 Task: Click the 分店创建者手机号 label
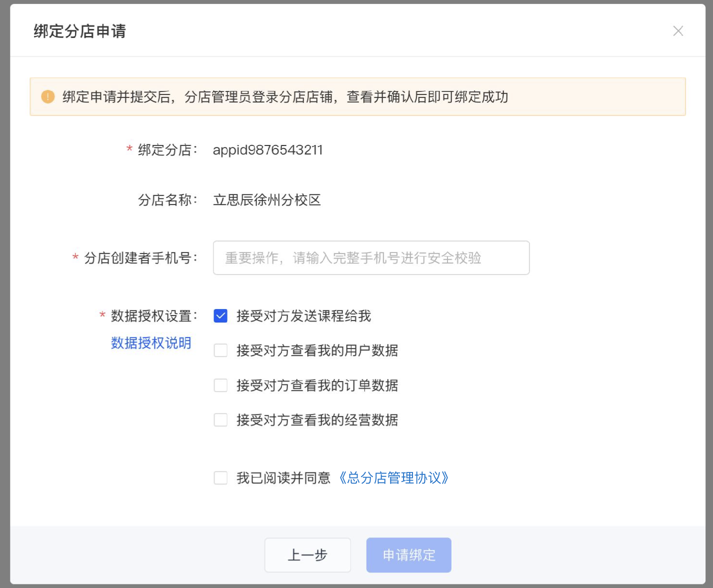tap(140, 258)
